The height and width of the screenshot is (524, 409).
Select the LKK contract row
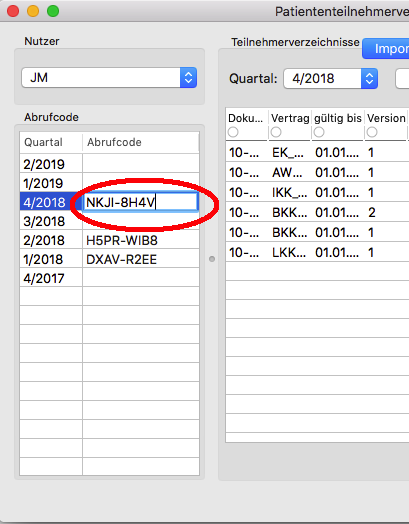(317, 252)
